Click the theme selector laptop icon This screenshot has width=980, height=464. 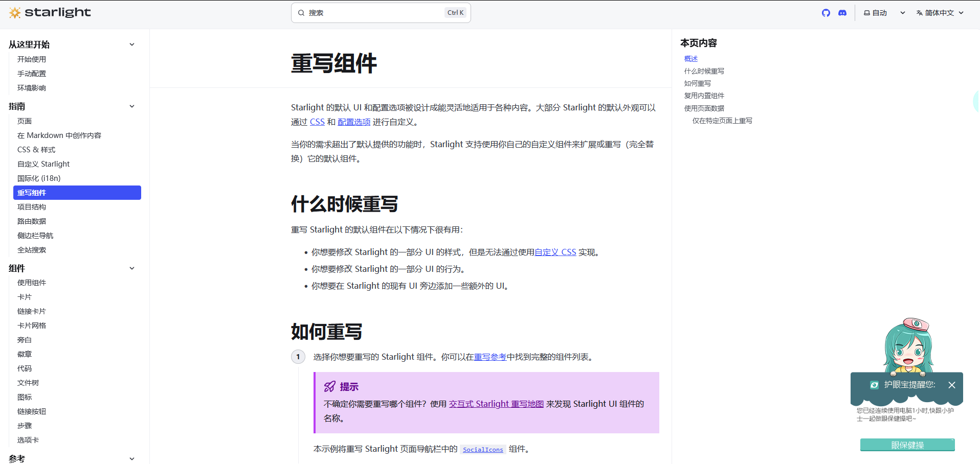866,12
